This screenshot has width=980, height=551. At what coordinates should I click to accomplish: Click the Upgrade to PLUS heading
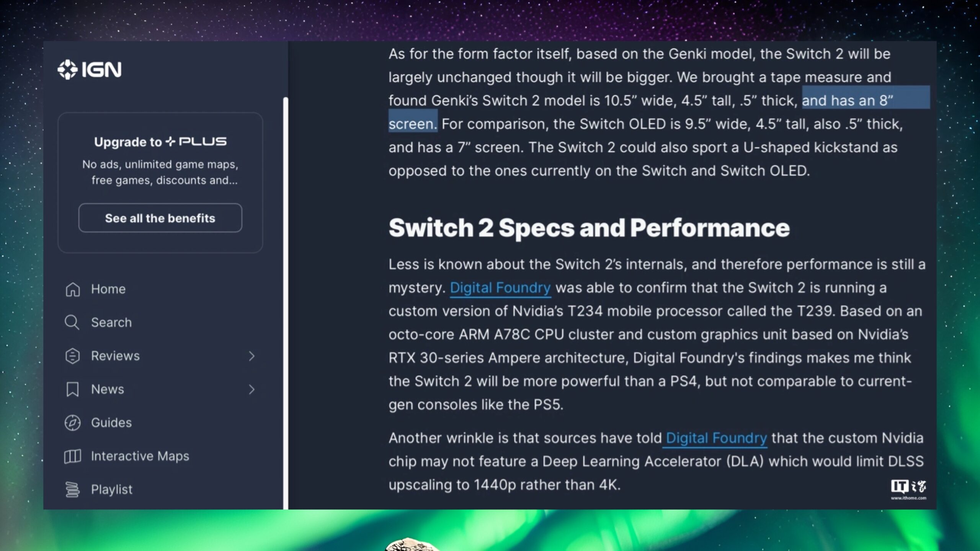pyautogui.click(x=160, y=142)
